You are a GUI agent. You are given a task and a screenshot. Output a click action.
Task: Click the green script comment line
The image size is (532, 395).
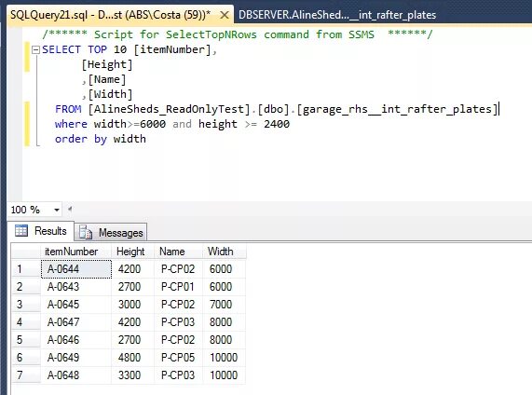pyautogui.click(x=238, y=34)
